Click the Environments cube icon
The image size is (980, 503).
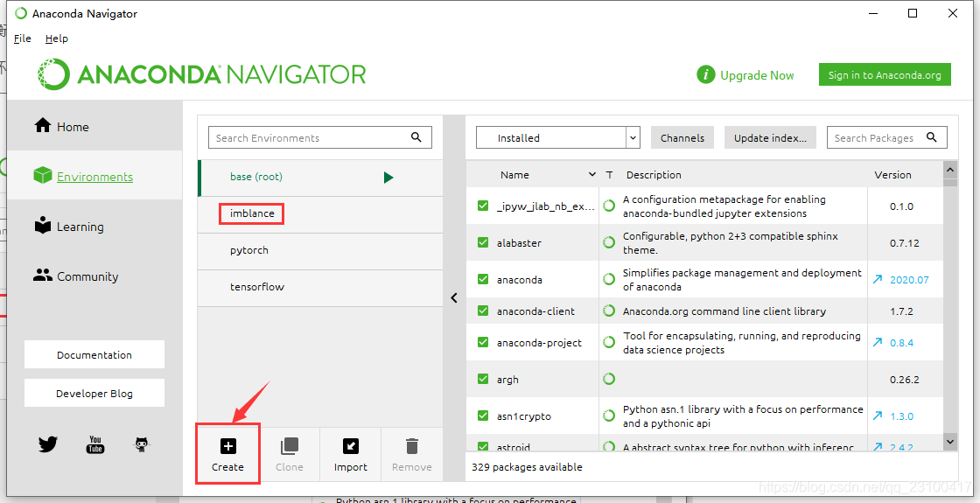pyautogui.click(x=43, y=176)
